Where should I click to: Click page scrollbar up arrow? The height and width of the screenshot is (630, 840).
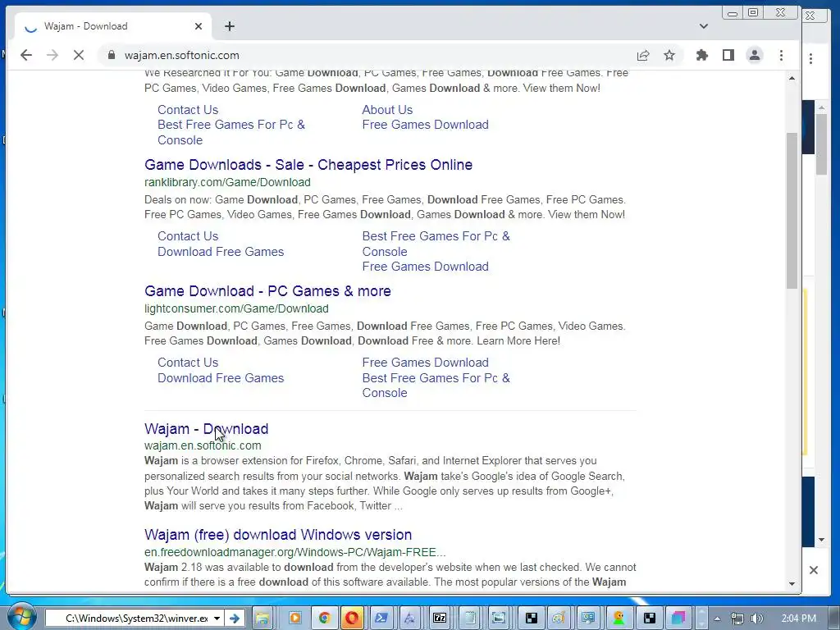coord(792,78)
